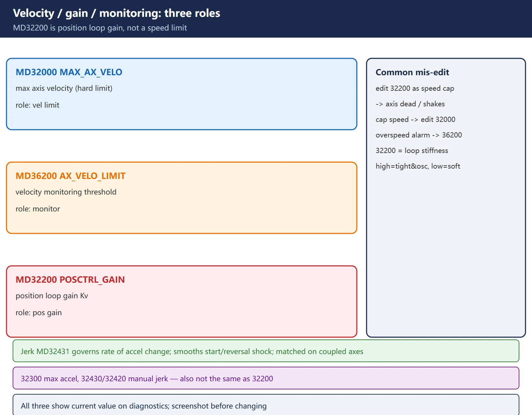Screen dimensions: 532x415
Task: Click 'position loop gain Kv' text
Action: pyautogui.click(x=52, y=296)
